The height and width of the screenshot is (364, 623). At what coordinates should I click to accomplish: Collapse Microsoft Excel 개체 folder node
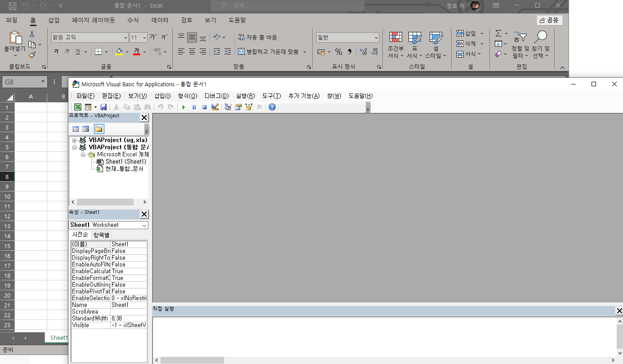coord(83,154)
